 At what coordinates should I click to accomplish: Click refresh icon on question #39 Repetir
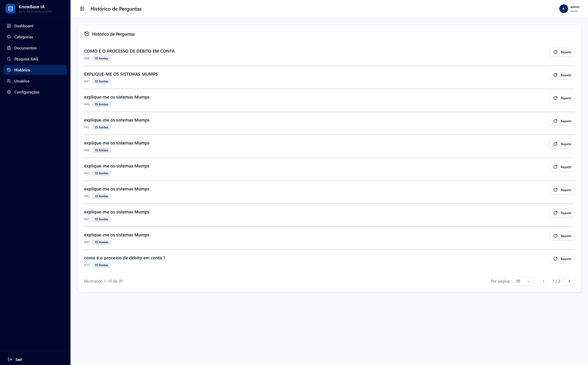555,259
